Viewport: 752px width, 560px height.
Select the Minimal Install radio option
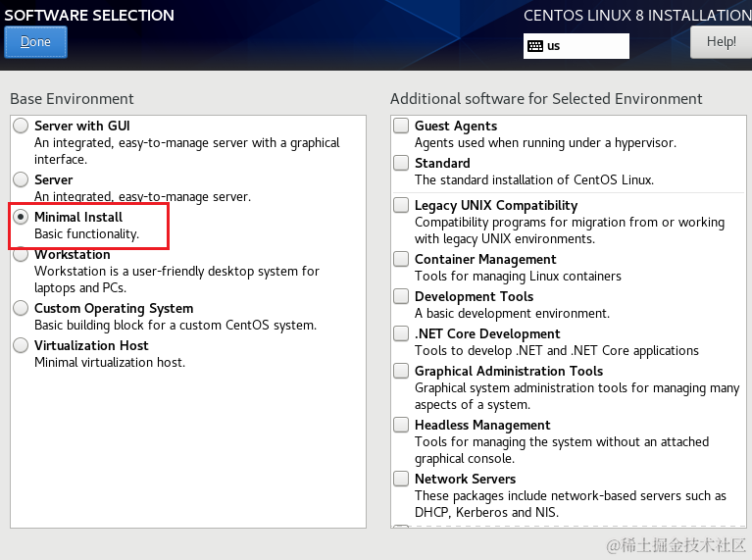pyautogui.click(x=21, y=218)
